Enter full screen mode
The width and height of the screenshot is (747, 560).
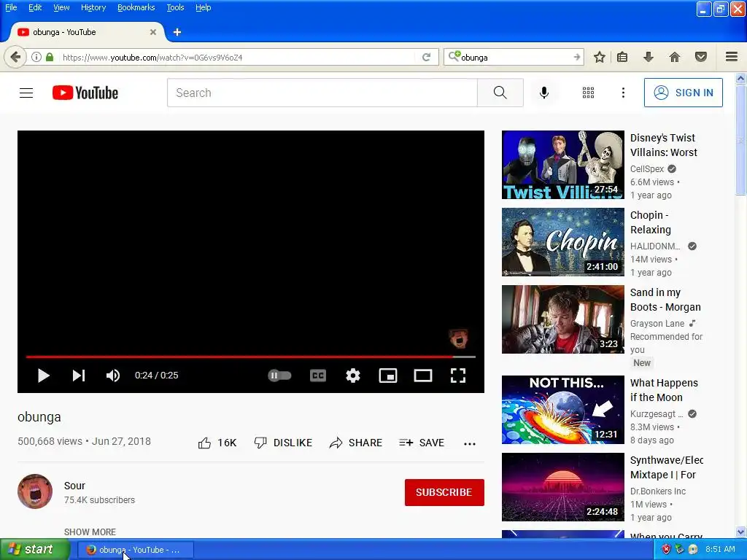(x=458, y=376)
